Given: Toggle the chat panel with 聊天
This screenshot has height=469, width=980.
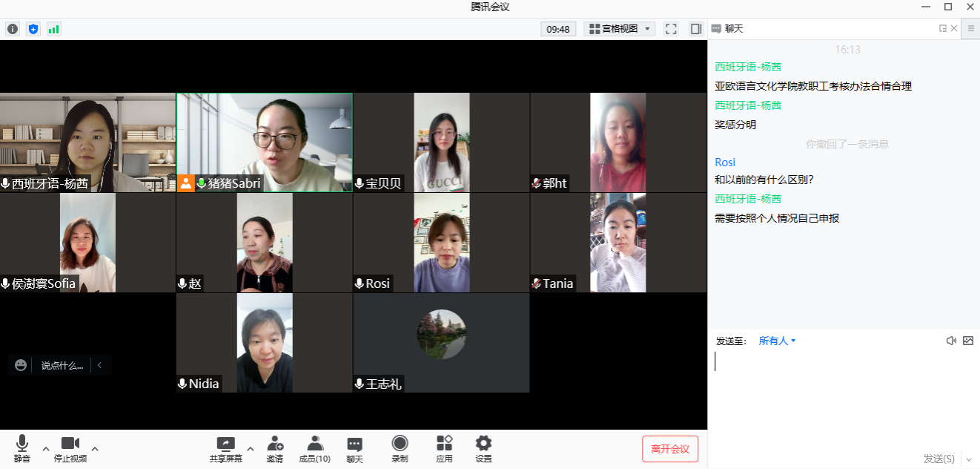Looking at the screenshot, I should click(x=354, y=449).
